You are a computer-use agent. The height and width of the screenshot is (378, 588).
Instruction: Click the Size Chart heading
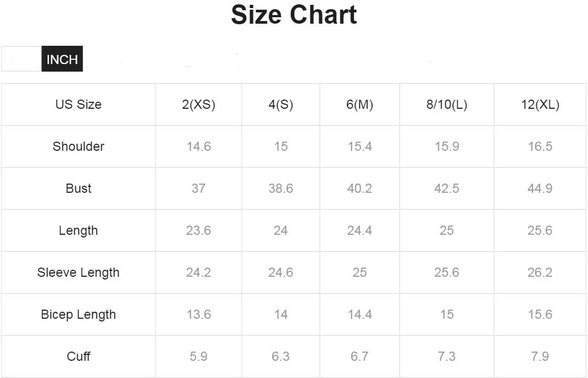click(x=294, y=15)
